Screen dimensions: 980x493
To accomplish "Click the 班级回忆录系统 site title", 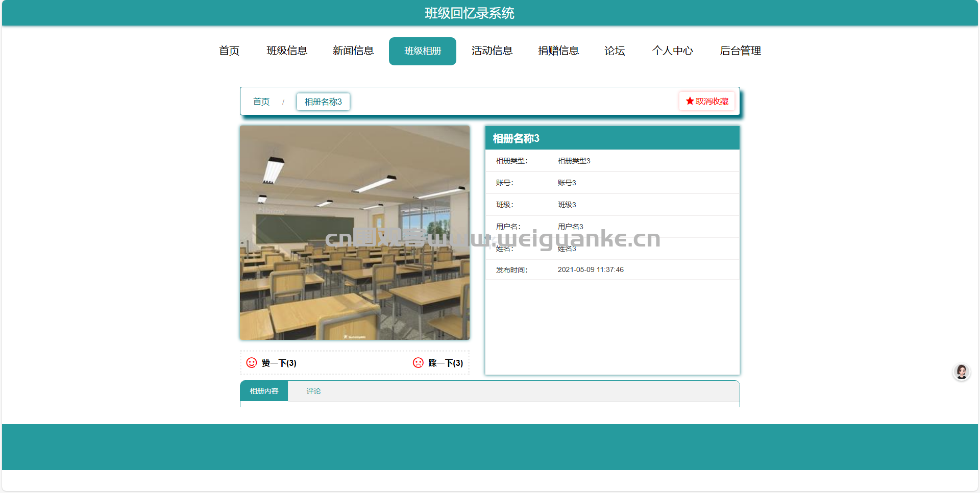I will 470,13.
